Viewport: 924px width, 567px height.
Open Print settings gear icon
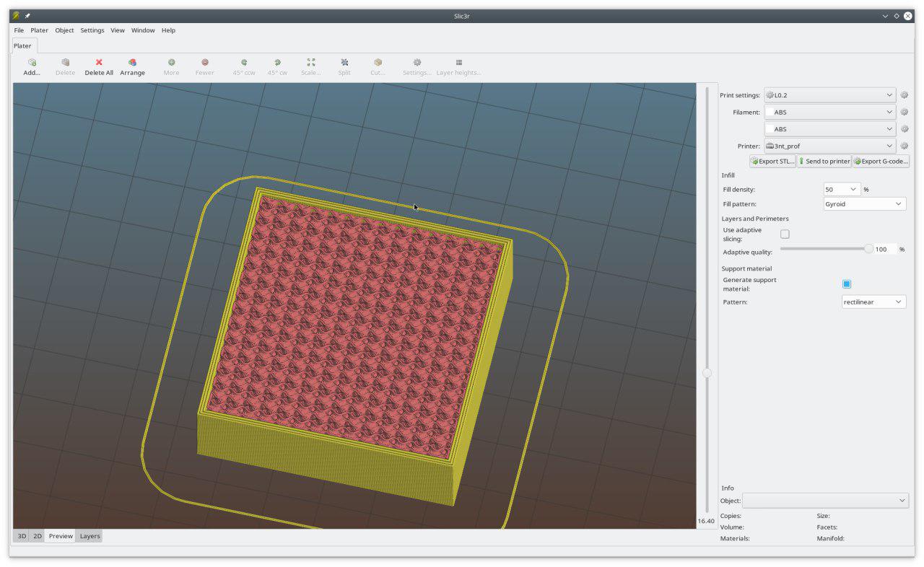point(904,95)
